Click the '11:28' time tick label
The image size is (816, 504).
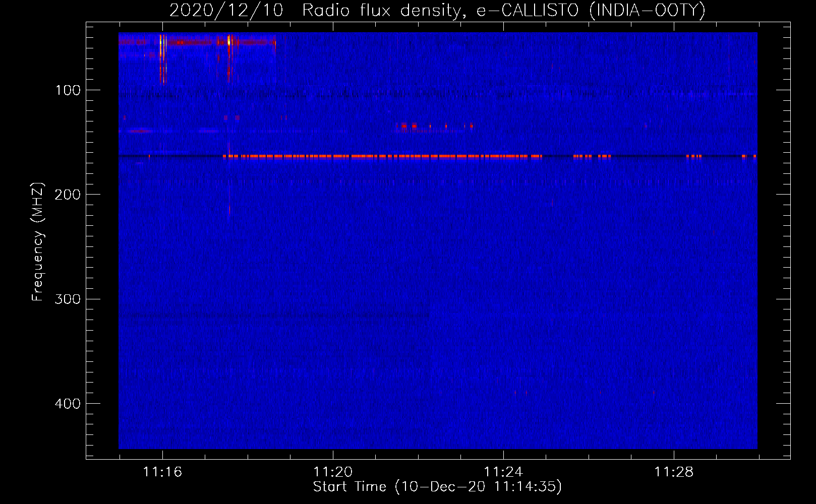pos(674,472)
